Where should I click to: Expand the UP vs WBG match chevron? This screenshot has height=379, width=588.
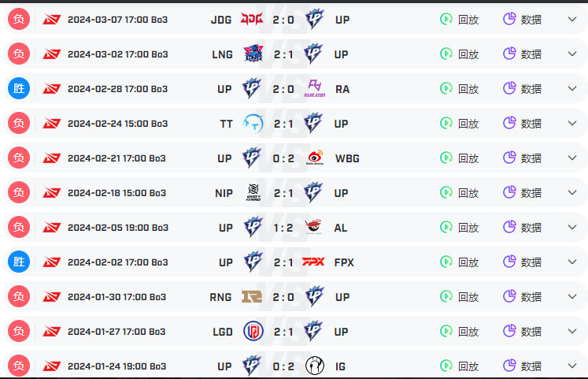(572, 158)
